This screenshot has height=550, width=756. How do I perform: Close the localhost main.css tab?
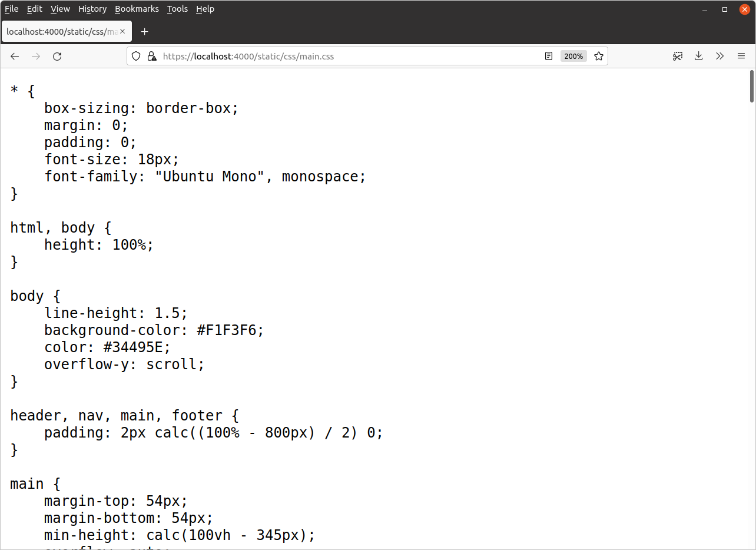tap(122, 32)
